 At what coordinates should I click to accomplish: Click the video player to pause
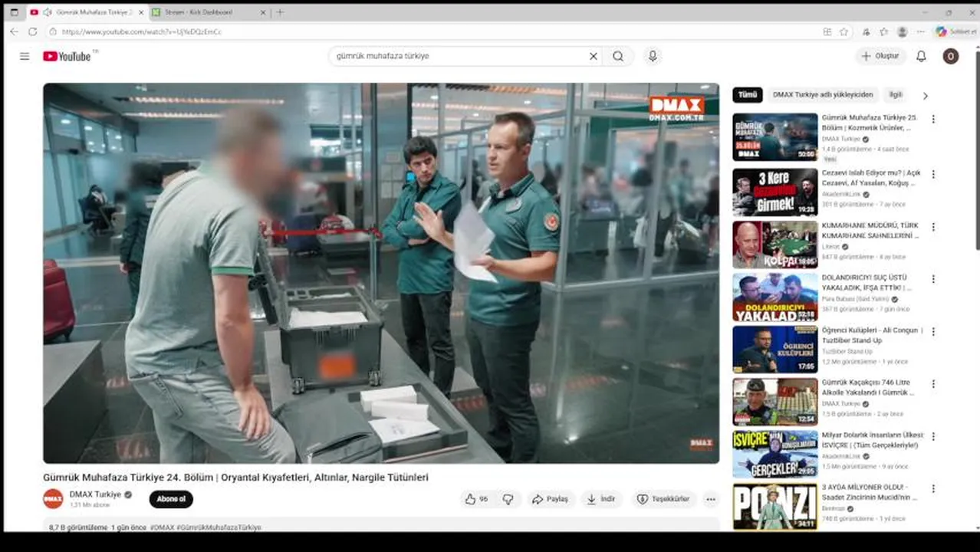pyautogui.click(x=381, y=273)
